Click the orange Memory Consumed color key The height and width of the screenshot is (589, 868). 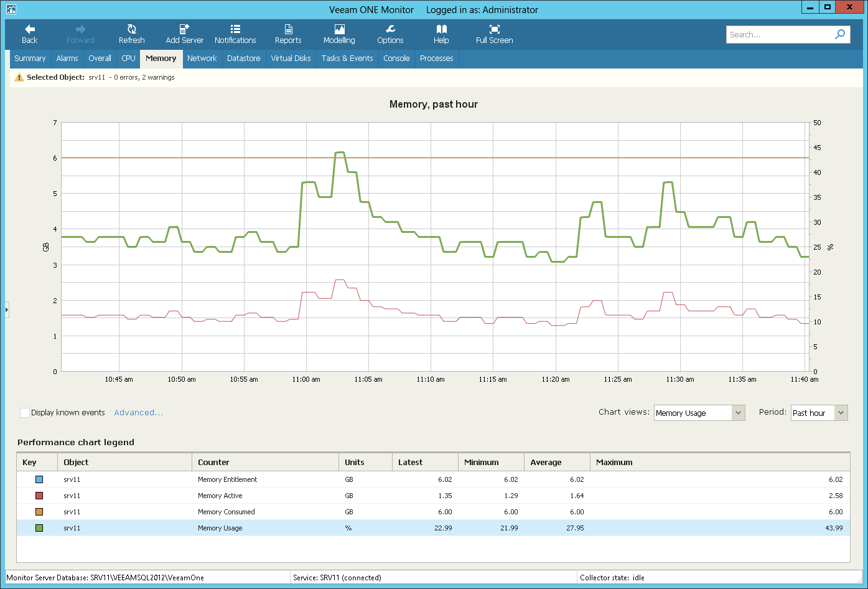coord(39,512)
